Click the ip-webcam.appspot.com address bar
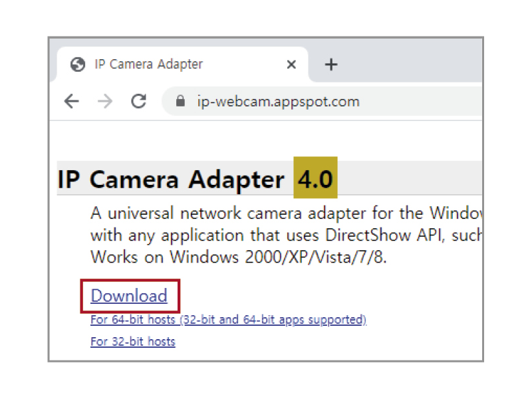Screen dimensions: 532x399 [323, 101]
